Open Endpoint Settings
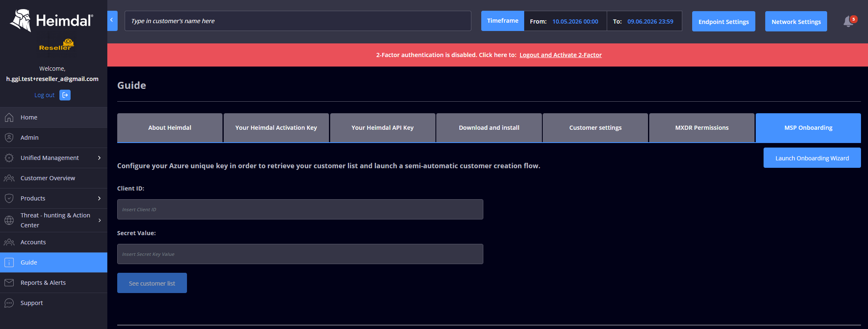The height and width of the screenshot is (329, 868). tap(724, 21)
